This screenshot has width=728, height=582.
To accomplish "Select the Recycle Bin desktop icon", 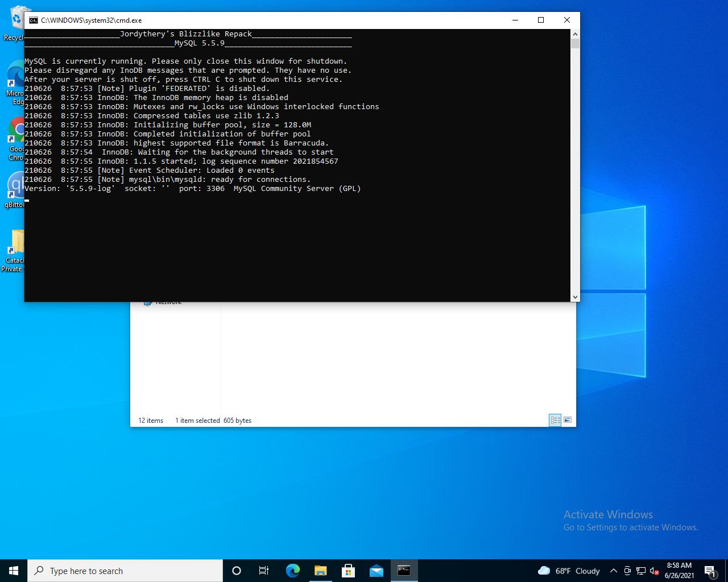I will point(15,23).
